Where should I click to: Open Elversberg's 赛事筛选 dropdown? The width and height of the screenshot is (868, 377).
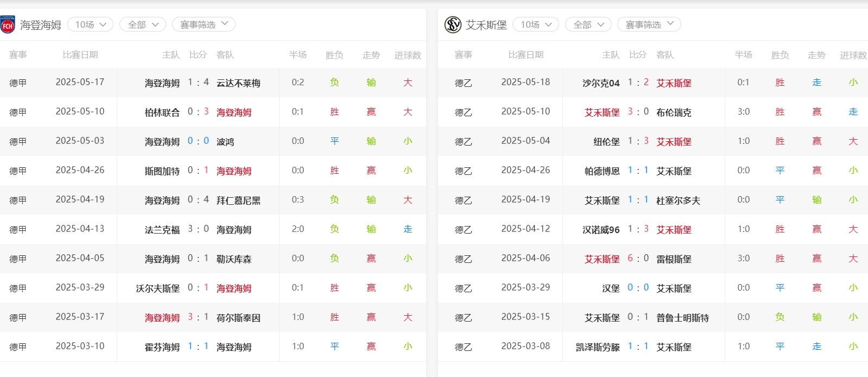(x=649, y=24)
